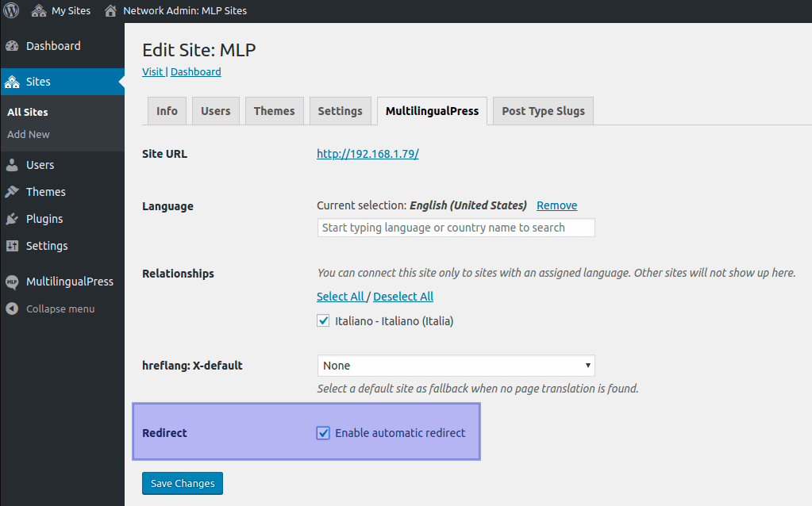Click Select All relationships link

click(341, 297)
